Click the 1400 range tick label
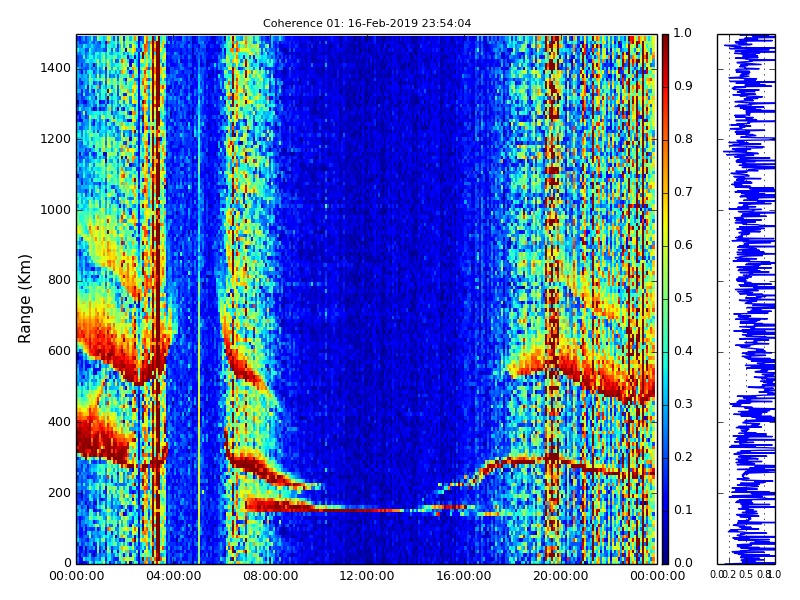800x600 pixels. (x=56, y=68)
